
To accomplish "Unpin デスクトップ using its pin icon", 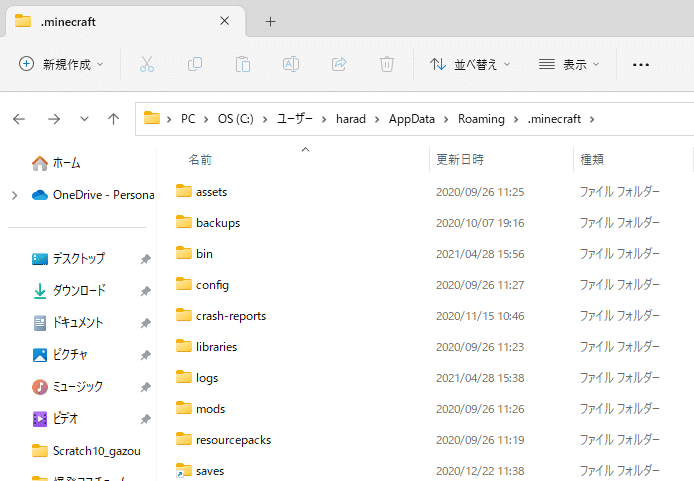I will click(146, 259).
